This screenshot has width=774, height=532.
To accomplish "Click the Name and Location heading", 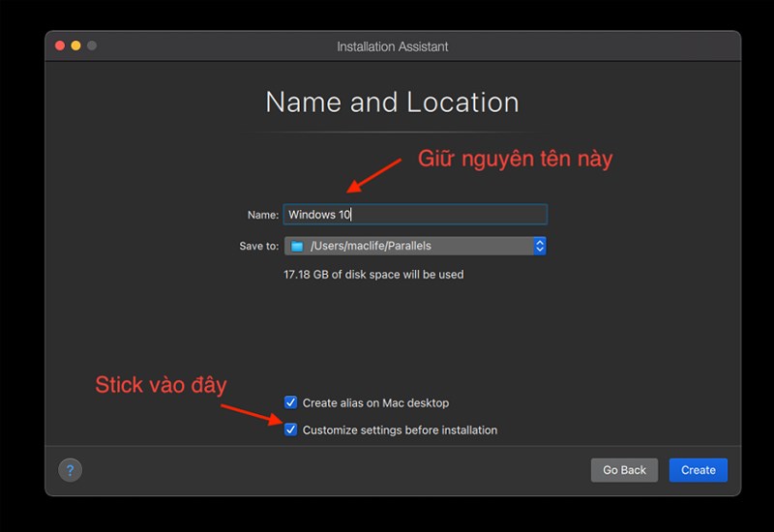I will click(x=392, y=103).
